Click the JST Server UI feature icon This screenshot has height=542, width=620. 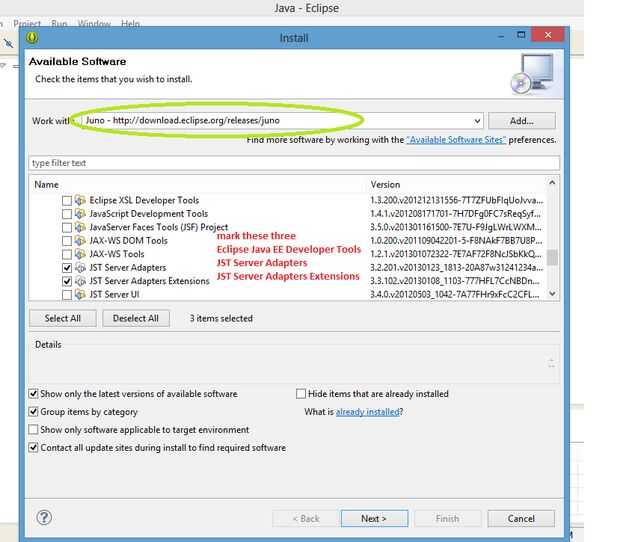click(x=80, y=295)
